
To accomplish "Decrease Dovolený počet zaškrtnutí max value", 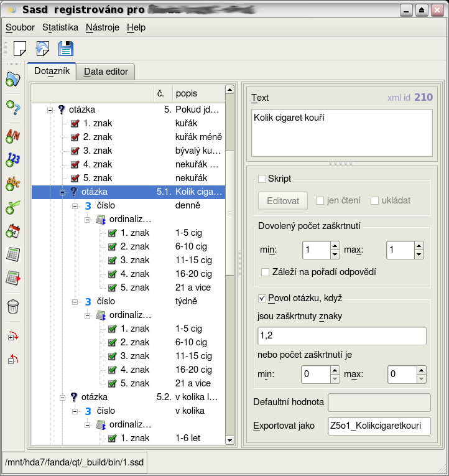I will coord(419,254).
